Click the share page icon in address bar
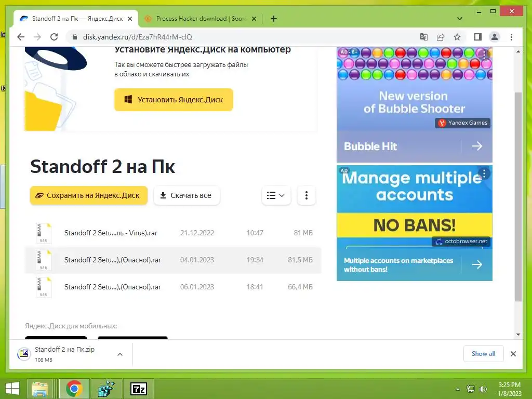Viewport: 532px width, 399px height. (441, 37)
